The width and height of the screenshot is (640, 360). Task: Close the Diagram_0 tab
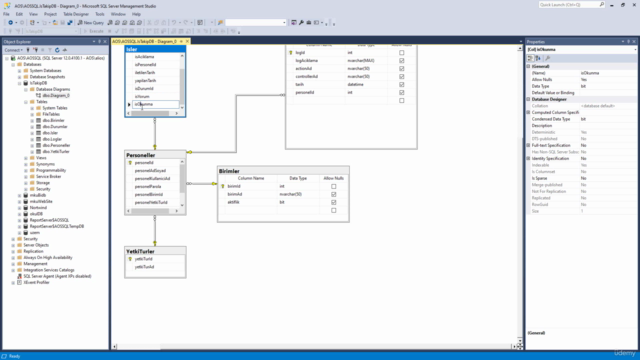[187, 41]
